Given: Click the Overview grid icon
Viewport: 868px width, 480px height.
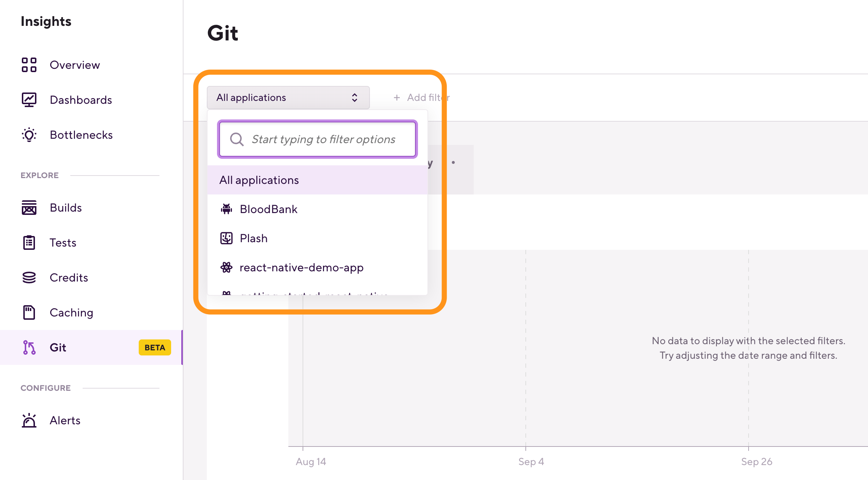Looking at the screenshot, I should (29, 65).
